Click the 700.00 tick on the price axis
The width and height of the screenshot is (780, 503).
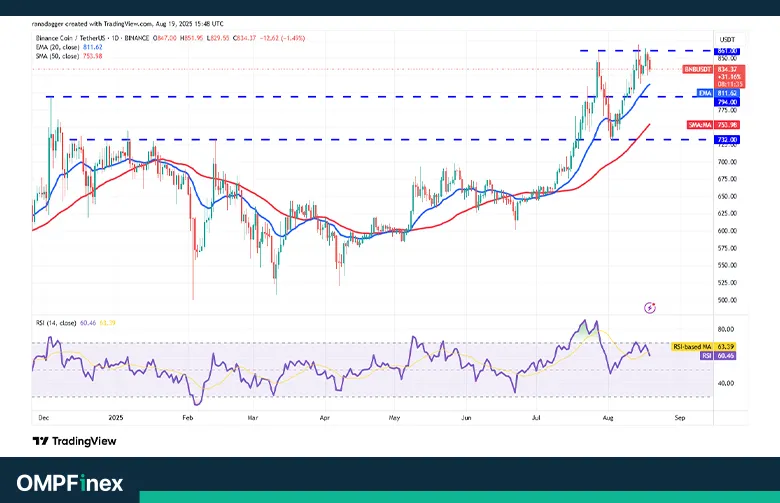[x=727, y=162]
